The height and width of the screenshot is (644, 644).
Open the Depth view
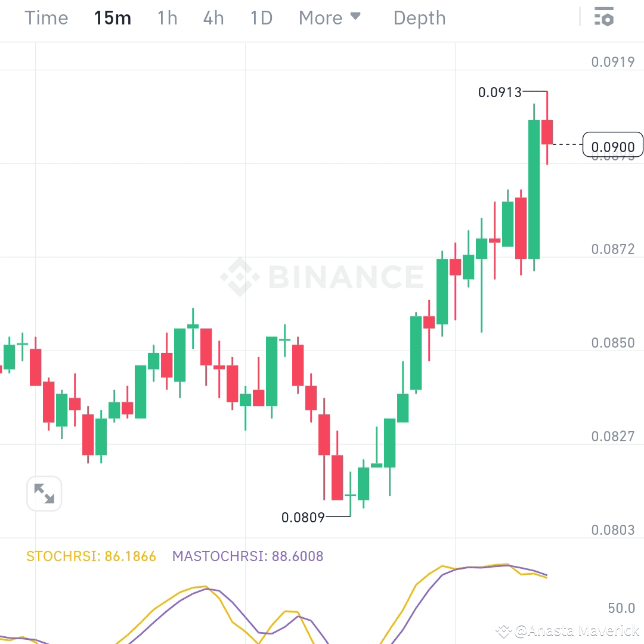click(x=419, y=18)
